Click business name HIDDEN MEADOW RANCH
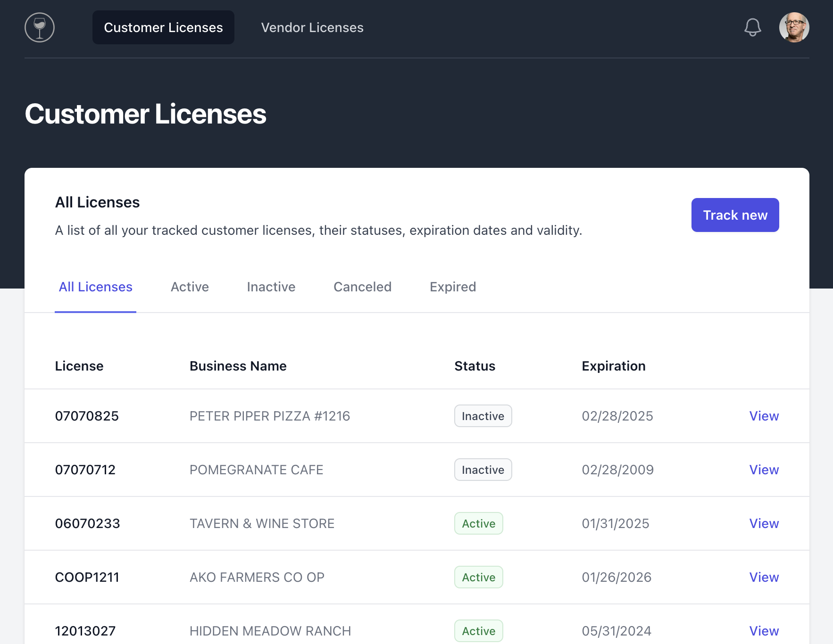The height and width of the screenshot is (644, 833). click(x=270, y=631)
